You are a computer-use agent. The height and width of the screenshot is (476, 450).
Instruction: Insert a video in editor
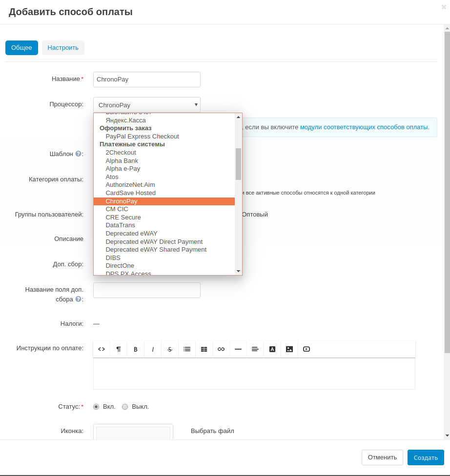point(307,349)
